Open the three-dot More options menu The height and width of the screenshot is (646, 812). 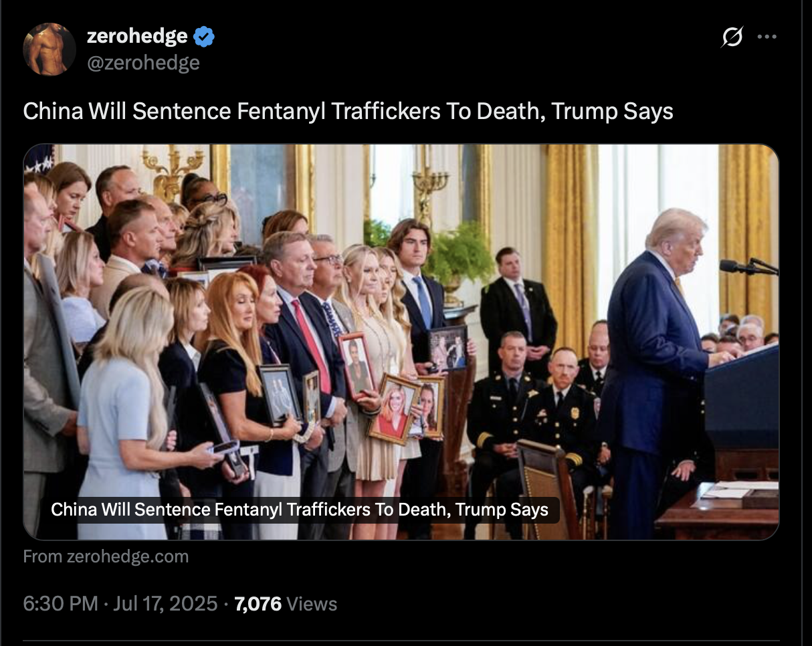[x=767, y=37]
